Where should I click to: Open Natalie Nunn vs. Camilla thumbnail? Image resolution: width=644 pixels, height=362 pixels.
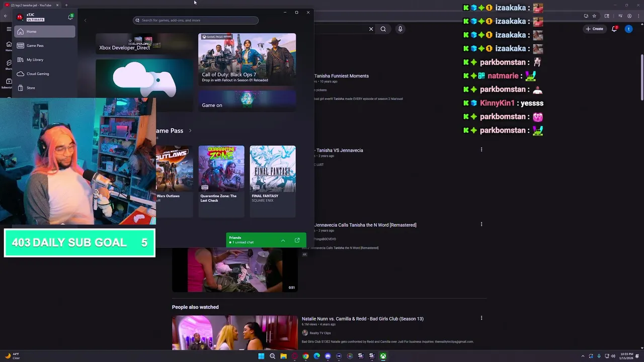[235, 333]
